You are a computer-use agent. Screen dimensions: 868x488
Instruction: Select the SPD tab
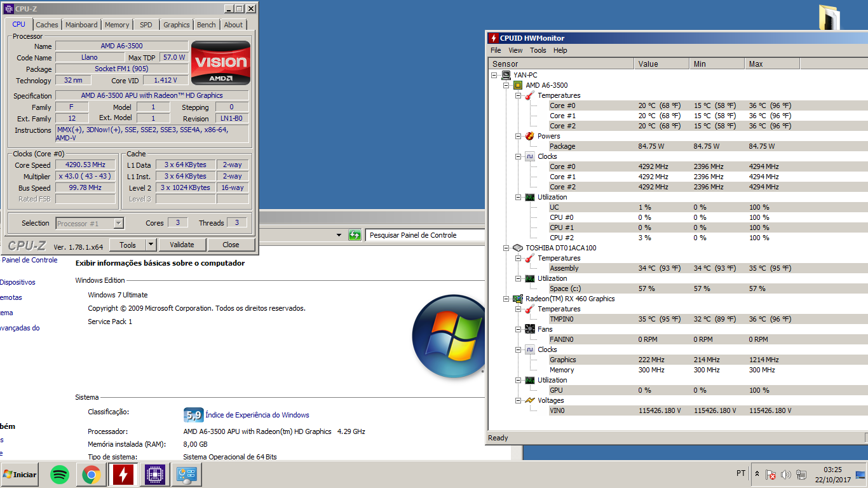tap(146, 25)
